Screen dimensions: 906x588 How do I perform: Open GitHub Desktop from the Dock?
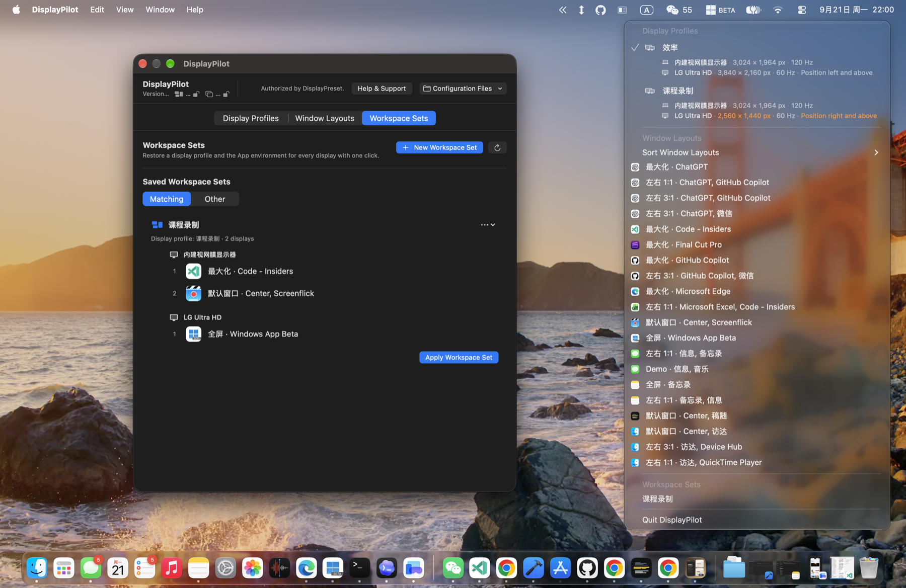point(587,568)
